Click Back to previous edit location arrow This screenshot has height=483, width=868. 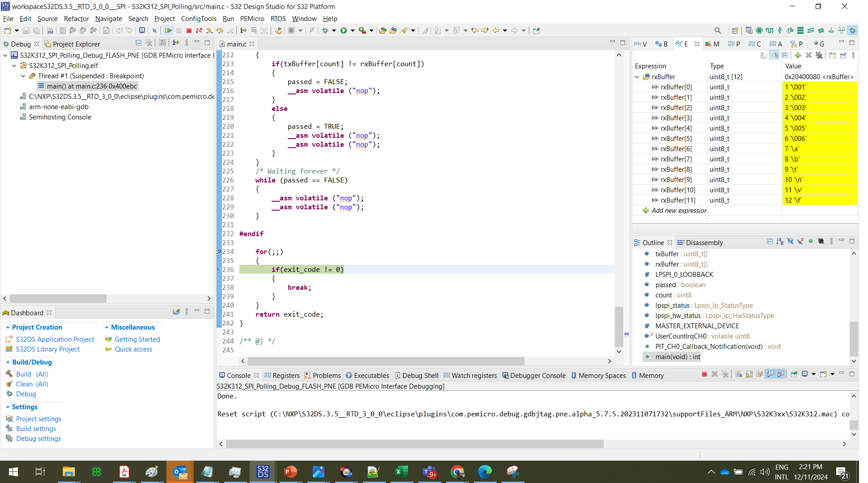click(x=496, y=30)
